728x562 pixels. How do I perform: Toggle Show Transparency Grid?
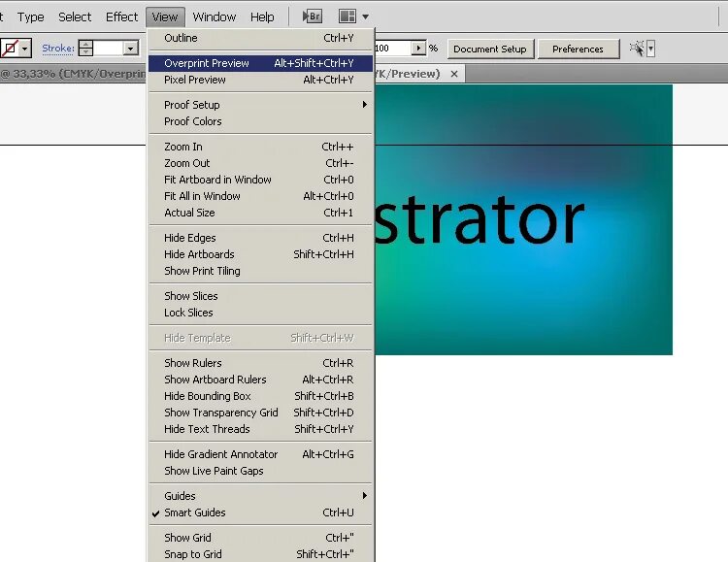(260, 413)
